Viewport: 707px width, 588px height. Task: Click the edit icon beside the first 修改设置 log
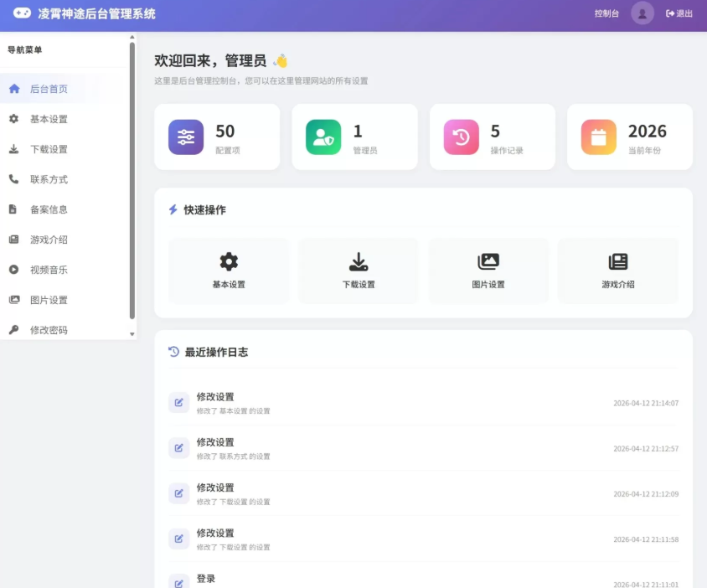coord(178,403)
